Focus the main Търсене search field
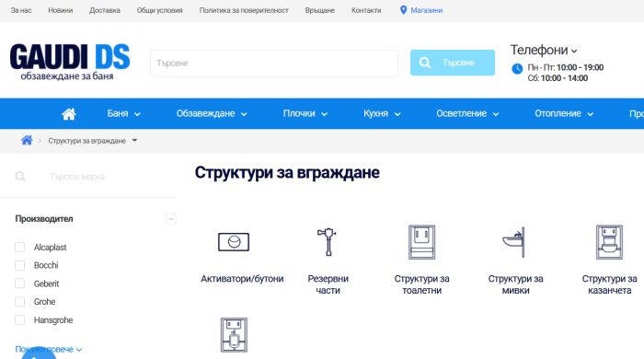The image size is (644, 359). click(274, 64)
